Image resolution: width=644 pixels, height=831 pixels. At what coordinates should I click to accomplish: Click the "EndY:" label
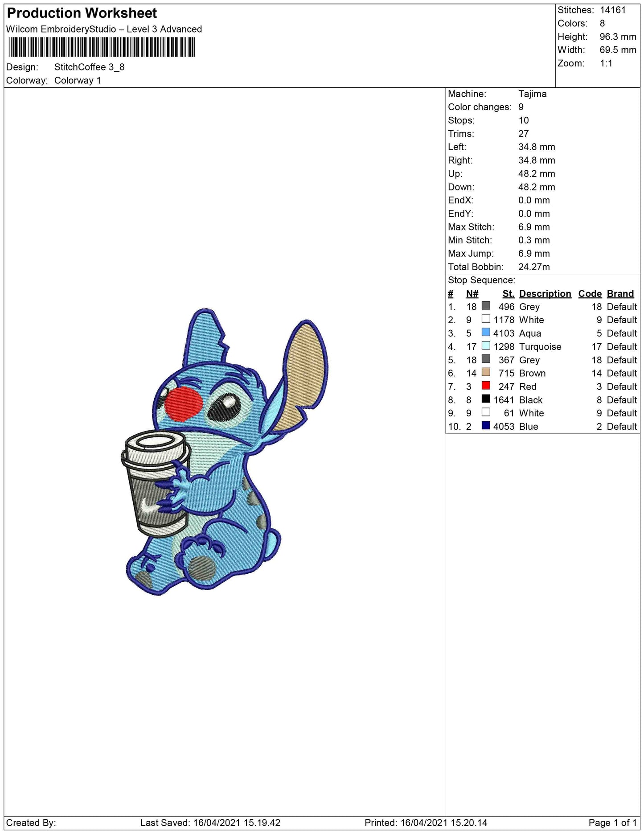pyautogui.click(x=461, y=214)
